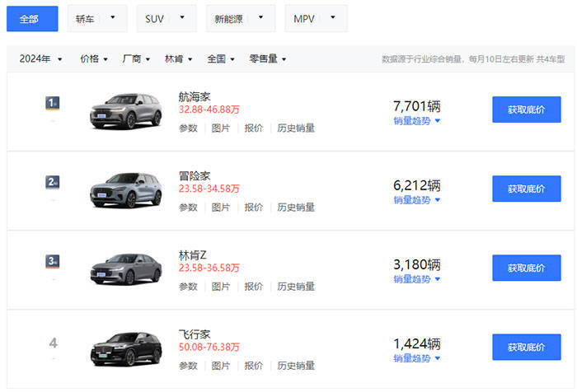Open 报价 for 冒险家
The image size is (577, 392).
[x=254, y=208]
